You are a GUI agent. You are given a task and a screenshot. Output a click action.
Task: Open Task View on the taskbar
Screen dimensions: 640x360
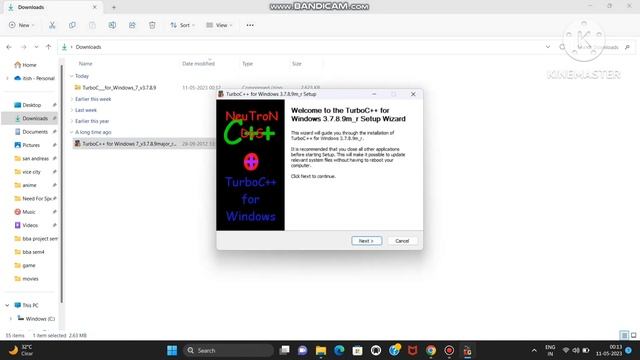[x=284, y=351]
